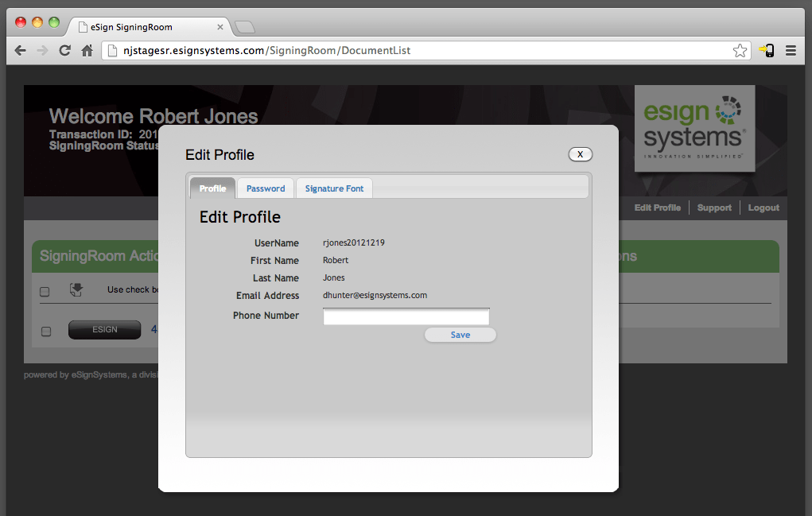This screenshot has height=516, width=812.
Task: Click the phone extension icon in toolbar
Action: pos(767,51)
